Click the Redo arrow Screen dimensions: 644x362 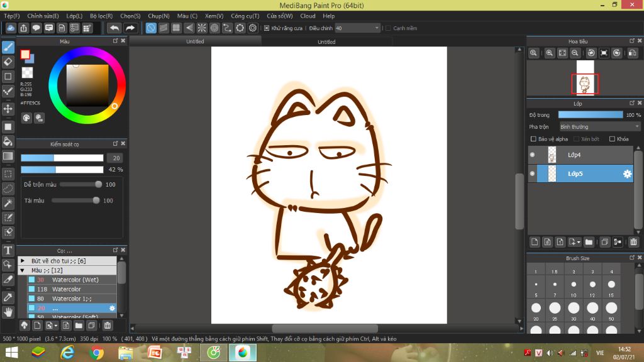(130, 28)
